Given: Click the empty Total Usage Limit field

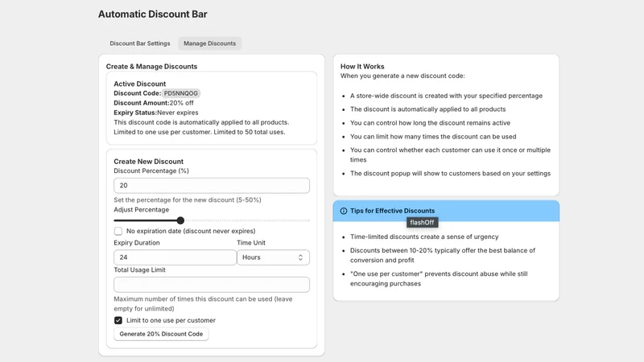Looking at the screenshot, I should [212, 285].
